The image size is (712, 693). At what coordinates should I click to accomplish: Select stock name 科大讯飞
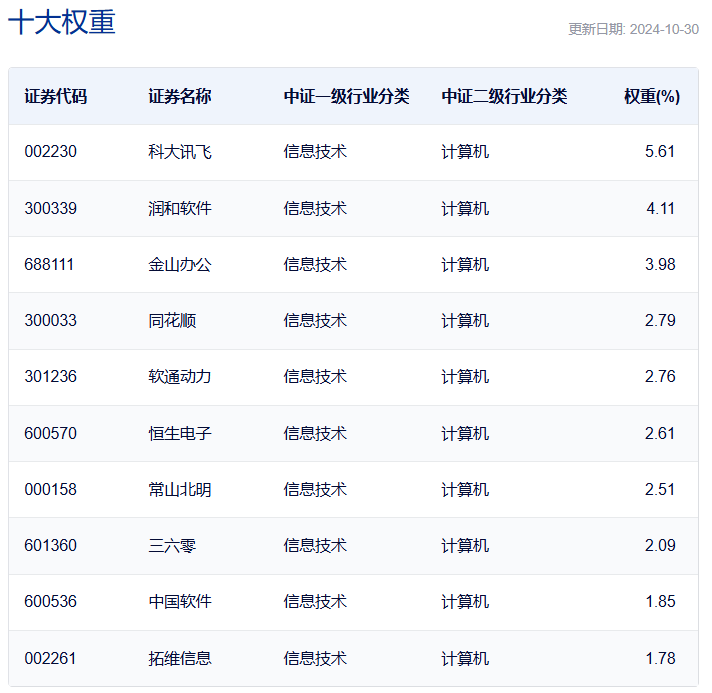(180, 152)
